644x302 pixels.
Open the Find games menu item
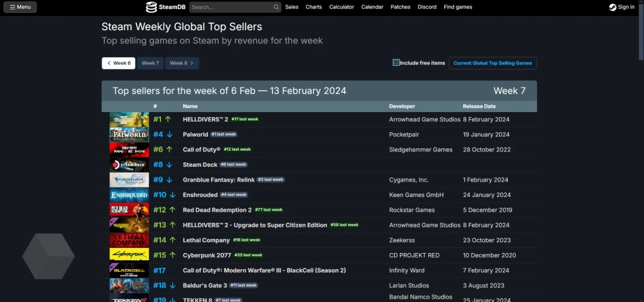coord(458,7)
